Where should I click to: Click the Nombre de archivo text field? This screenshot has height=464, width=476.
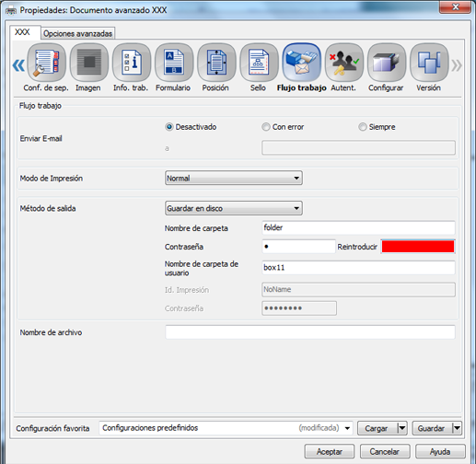point(310,332)
